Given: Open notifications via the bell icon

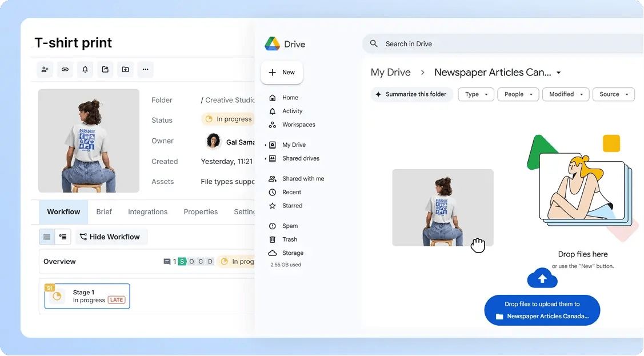Looking at the screenshot, I should 85,69.
